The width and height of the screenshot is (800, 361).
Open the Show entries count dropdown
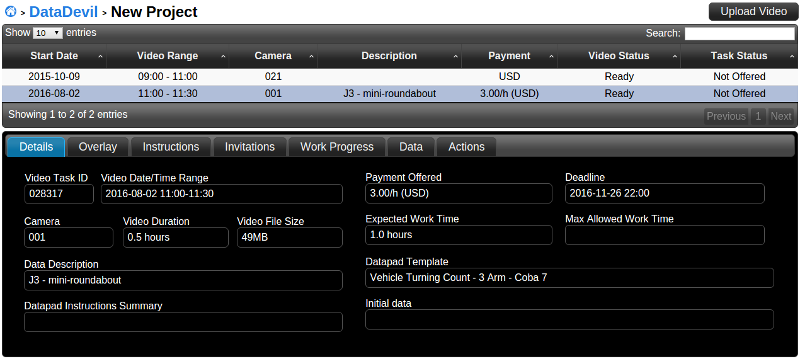[47, 33]
